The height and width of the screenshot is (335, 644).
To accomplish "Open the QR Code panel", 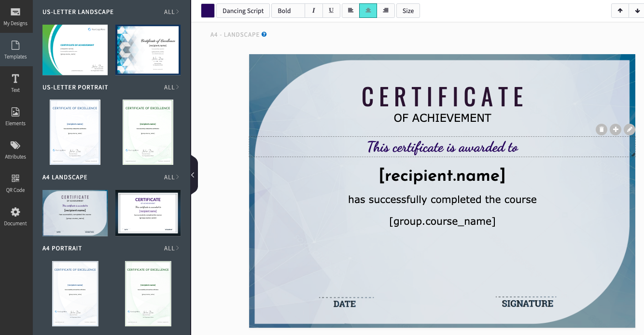I will (x=15, y=183).
